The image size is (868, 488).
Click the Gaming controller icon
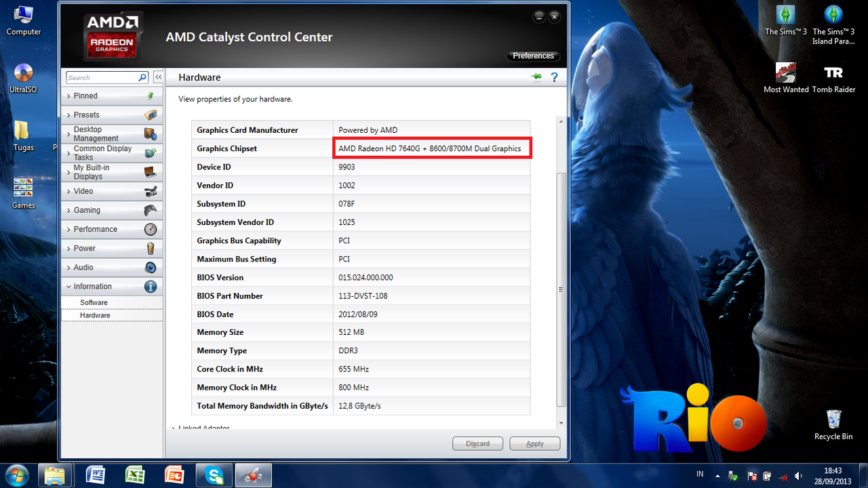[151, 210]
